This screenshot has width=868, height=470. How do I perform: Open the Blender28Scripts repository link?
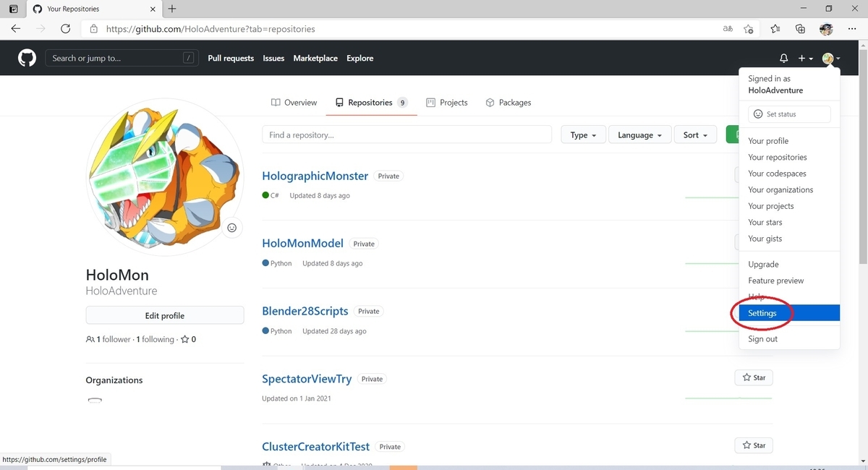pos(305,311)
